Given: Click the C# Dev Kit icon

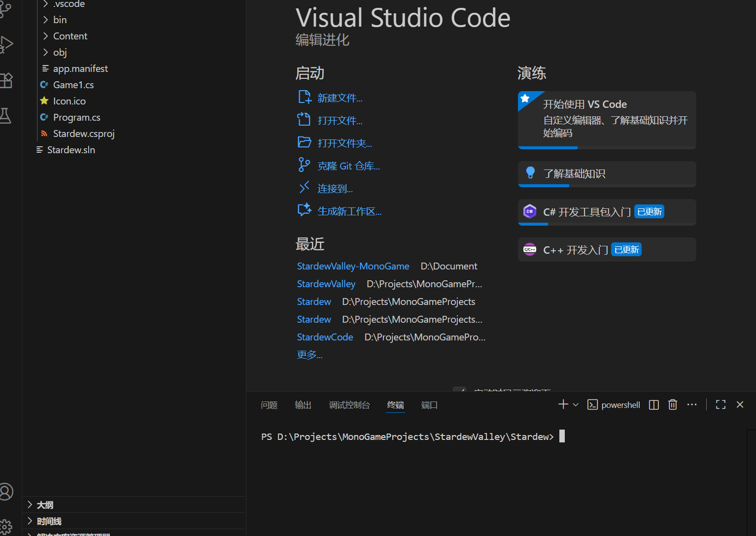Looking at the screenshot, I should pyautogui.click(x=530, y=211).
